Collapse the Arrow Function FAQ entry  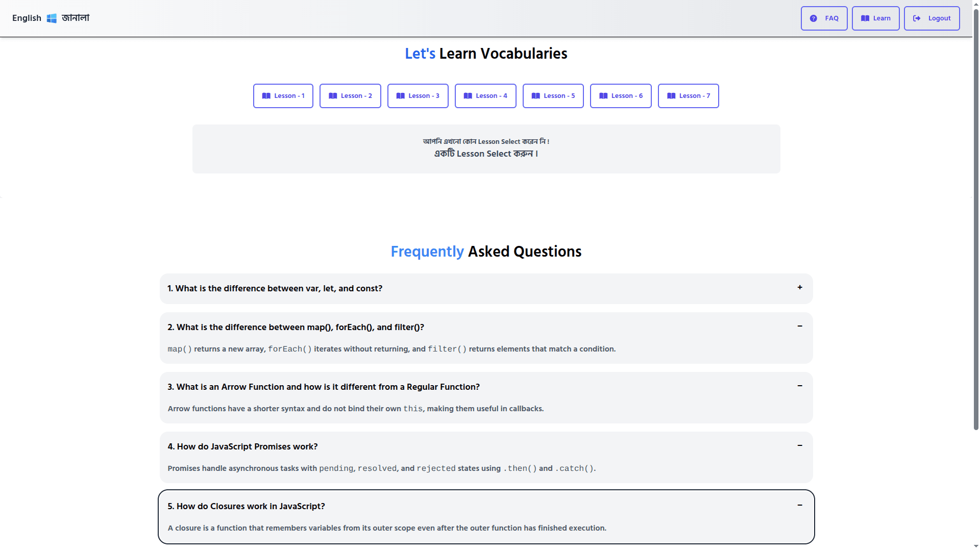799,387
